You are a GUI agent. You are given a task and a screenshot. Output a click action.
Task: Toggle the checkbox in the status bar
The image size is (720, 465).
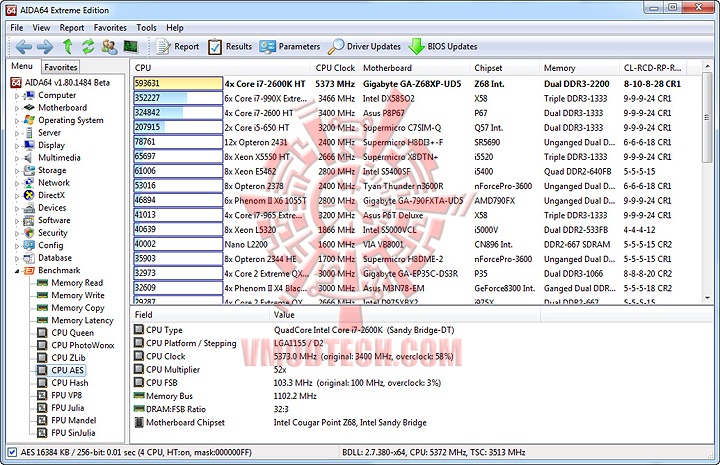tap(12, 452)
